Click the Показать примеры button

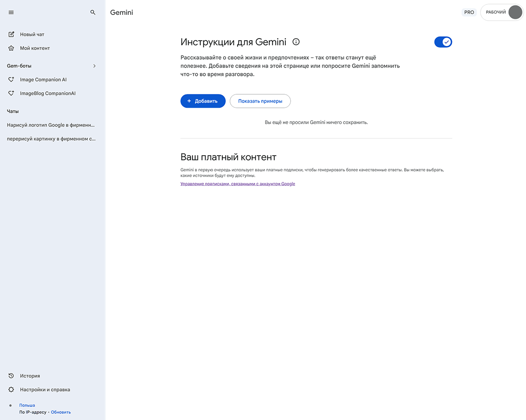[260, 101]
